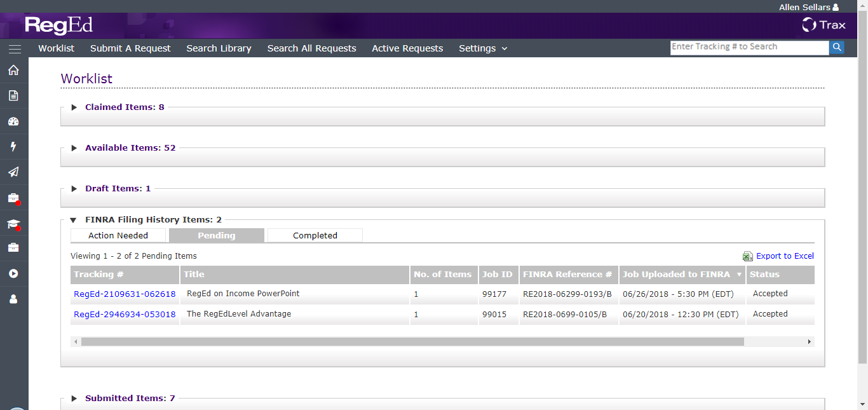Click FINRA reference RE2018-06299-0193/B
The image size is (868, 410).
coord(567,294)
